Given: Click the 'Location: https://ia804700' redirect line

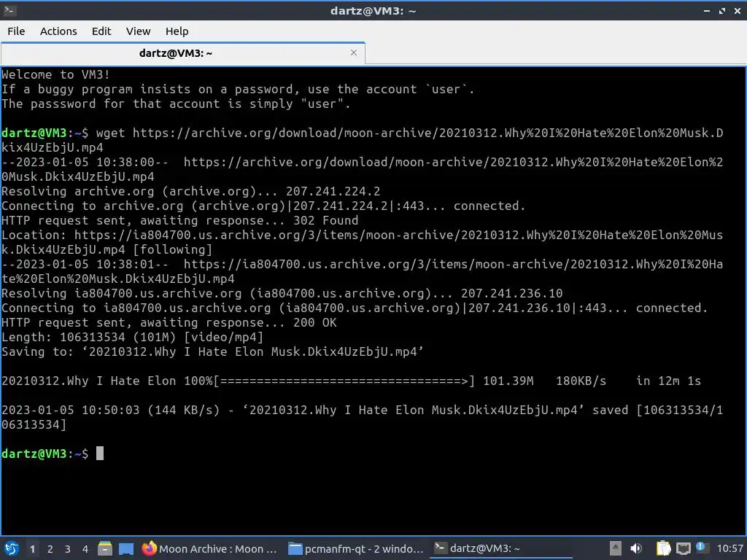Looking at the screenshot, I should click(362, 242).
